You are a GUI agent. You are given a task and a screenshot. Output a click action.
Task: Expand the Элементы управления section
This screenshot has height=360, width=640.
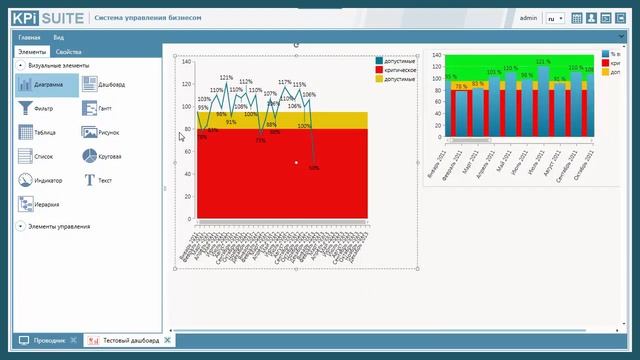pos(20,226)
